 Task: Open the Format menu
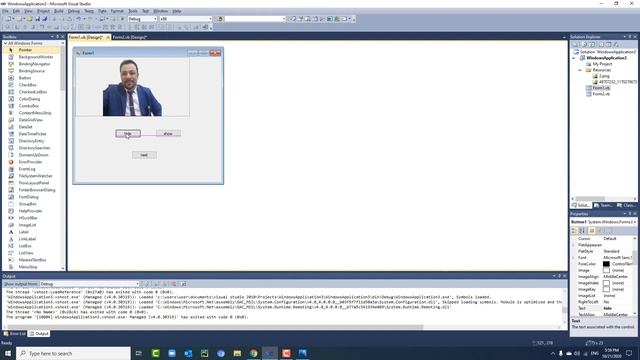tap(117, 11)
